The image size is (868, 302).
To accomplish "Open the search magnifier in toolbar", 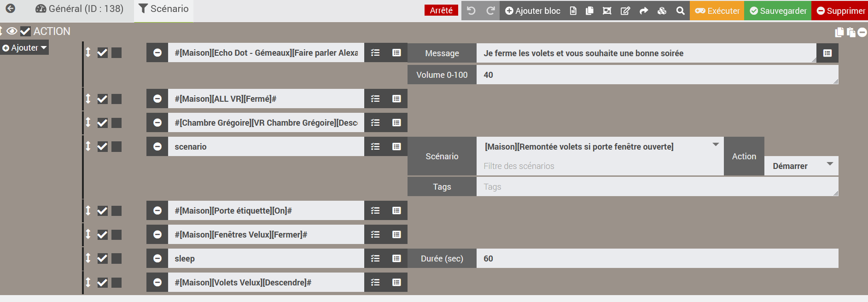I will point(680,11).
